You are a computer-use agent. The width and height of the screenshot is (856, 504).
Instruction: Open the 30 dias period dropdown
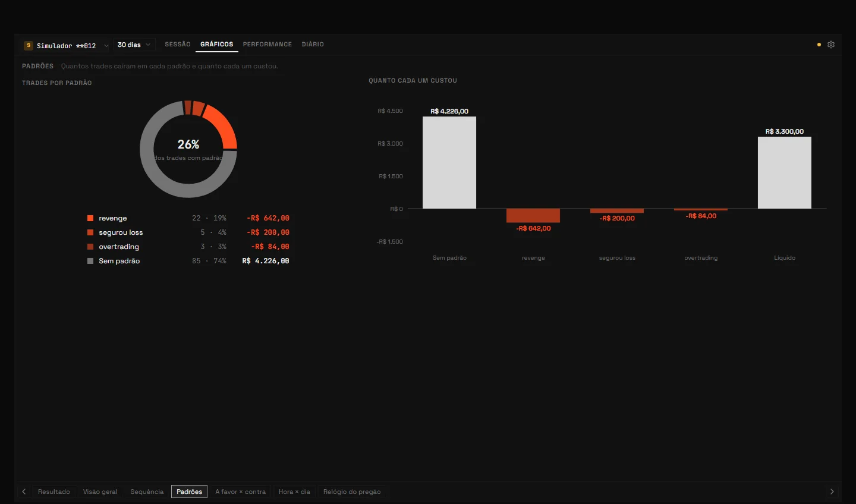pyautogui.click(x=134, y=45)
